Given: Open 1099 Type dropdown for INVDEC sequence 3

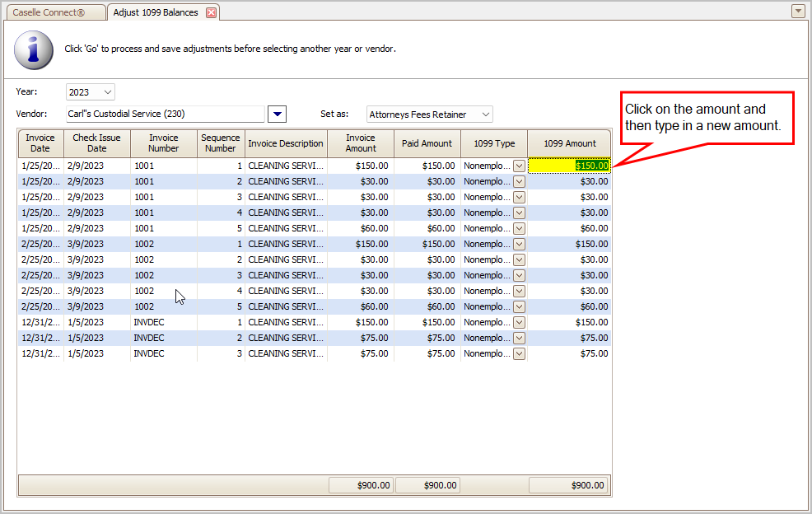Looking at the screenshot, I should [x=519, y=353].
